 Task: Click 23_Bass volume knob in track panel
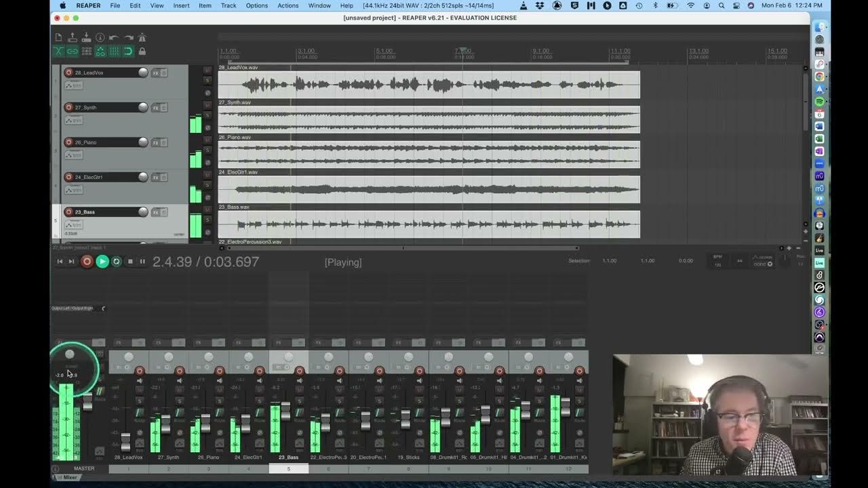[143, 211]
